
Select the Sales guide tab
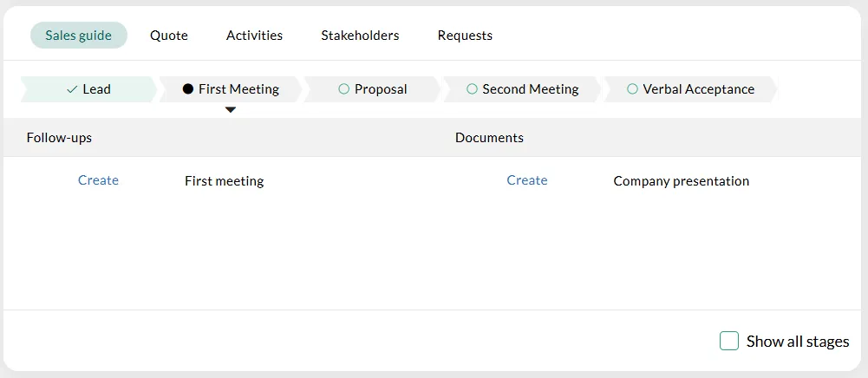coord(79,36)
